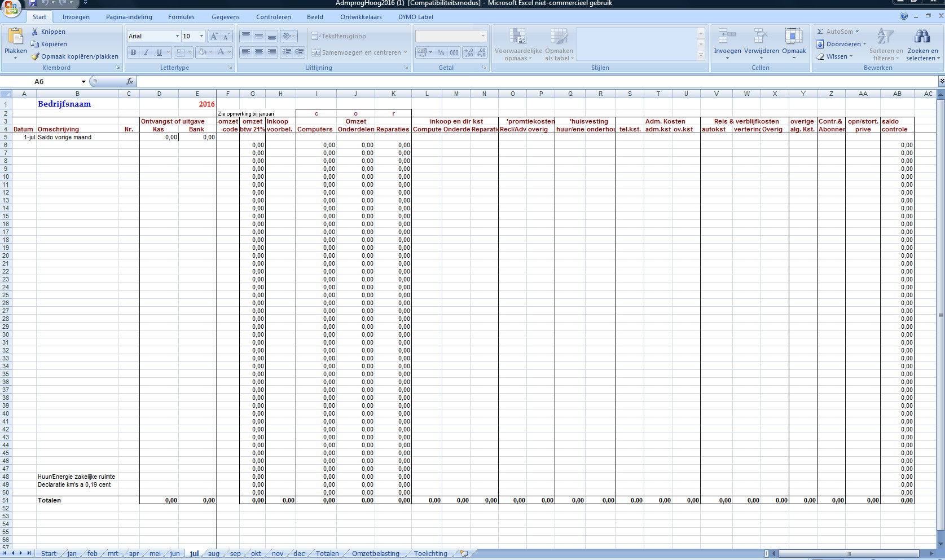Click the Knippen (cut) scissors icon
The height and width of the screenshot is (560, 945).
point(35,32)
